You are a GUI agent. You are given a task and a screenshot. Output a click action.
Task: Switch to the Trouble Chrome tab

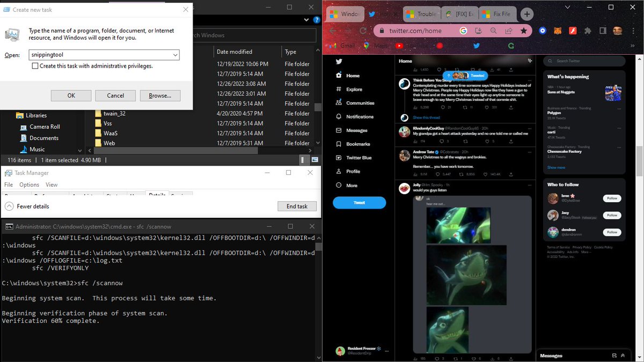[421, 14]
